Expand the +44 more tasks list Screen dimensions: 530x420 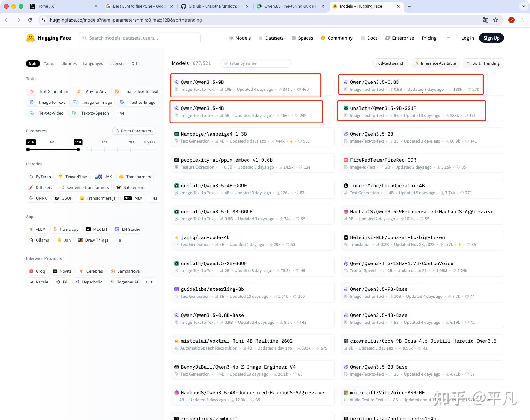coord(120,113)
